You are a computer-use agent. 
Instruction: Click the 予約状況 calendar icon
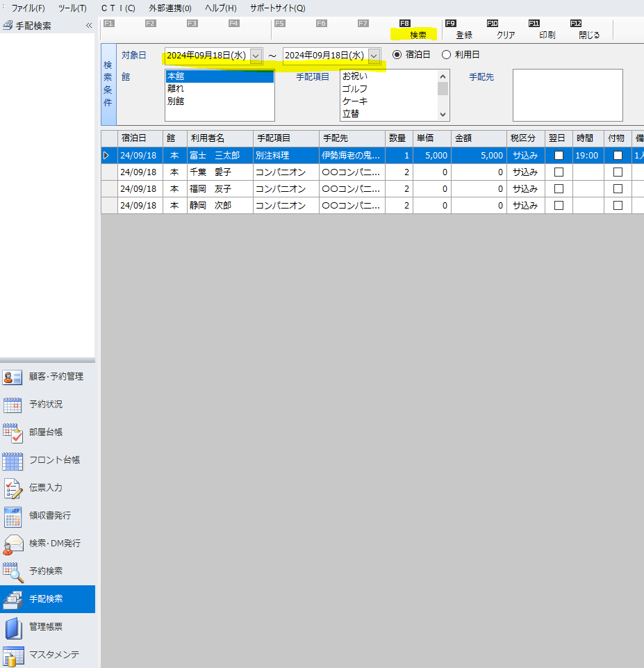(x=13, y=405)
